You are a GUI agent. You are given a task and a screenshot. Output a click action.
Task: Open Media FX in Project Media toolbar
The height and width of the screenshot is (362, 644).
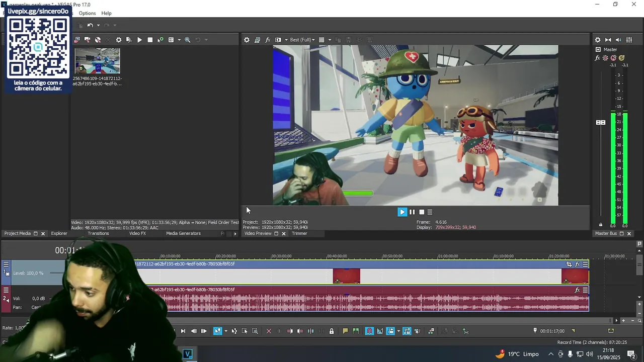click(129, 40)
